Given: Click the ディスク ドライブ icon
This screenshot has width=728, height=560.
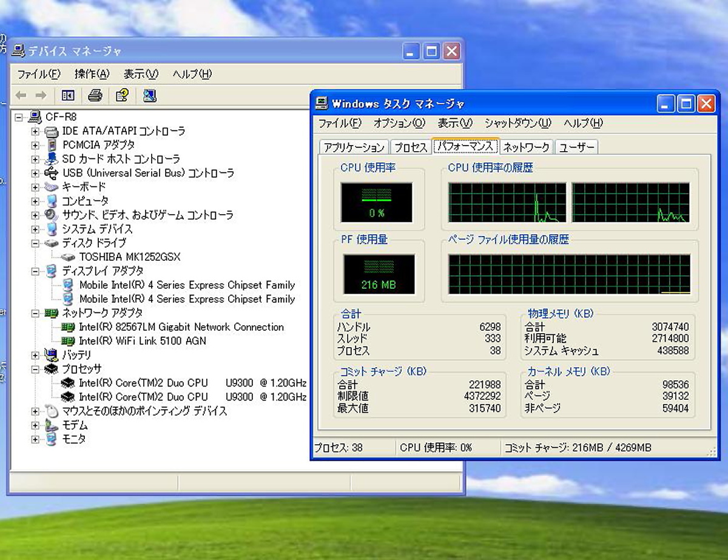Looking at the screenshot, I should pos(52,243).
